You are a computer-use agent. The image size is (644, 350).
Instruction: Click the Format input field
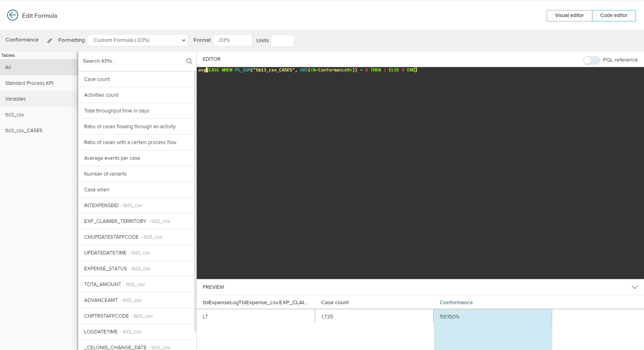233,40
